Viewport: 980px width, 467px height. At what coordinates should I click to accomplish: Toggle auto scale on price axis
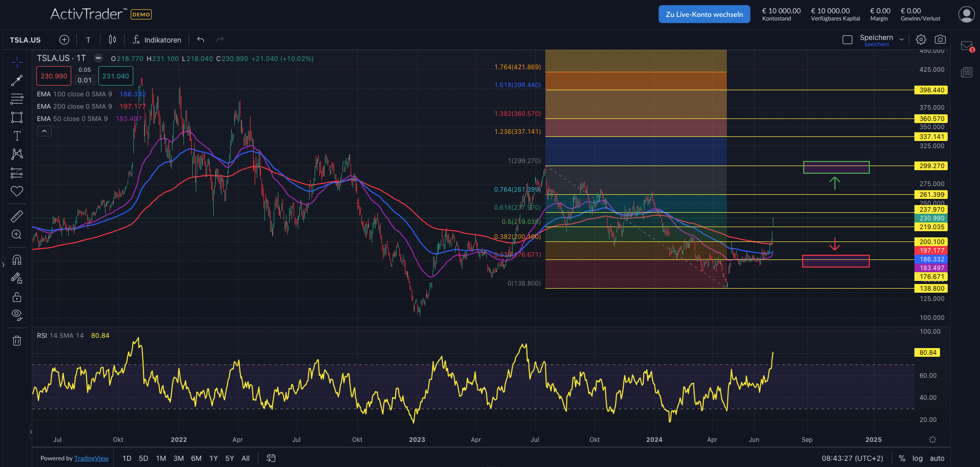(x=937, y=458)
